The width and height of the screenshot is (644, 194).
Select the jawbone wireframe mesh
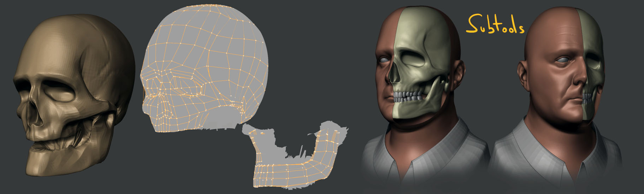tap(295, 155)
